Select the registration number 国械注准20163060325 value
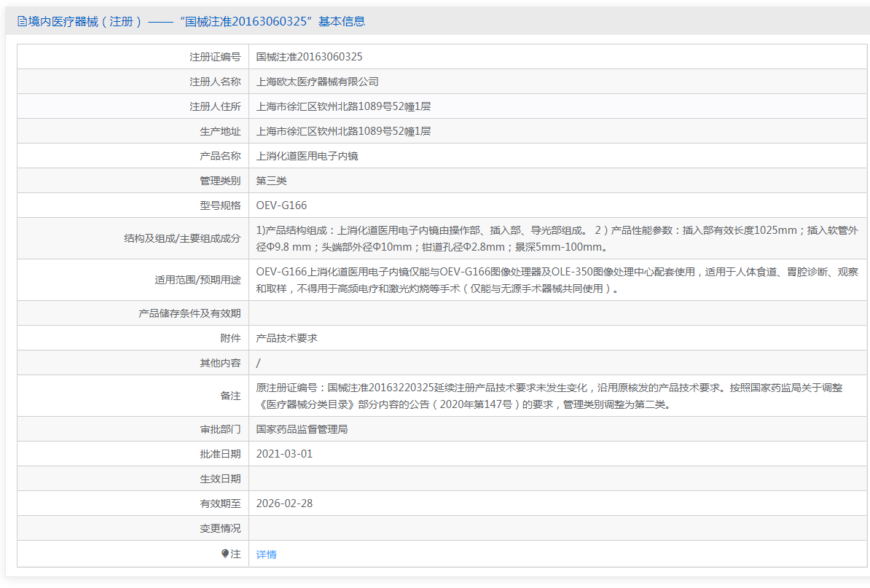The height and width of the screenshot is (588, 870). [x=310, y=57]
